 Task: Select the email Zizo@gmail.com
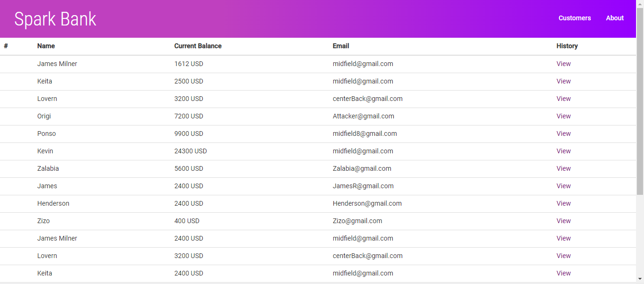click(357, 221)
